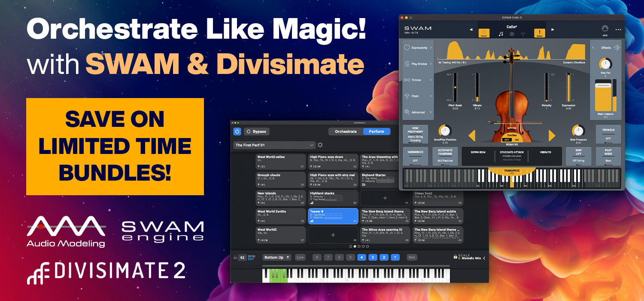This screenshot has height=301, width=644.
Task: Open the MIDI connector icon in SWAM
Action: click(605, 28)
